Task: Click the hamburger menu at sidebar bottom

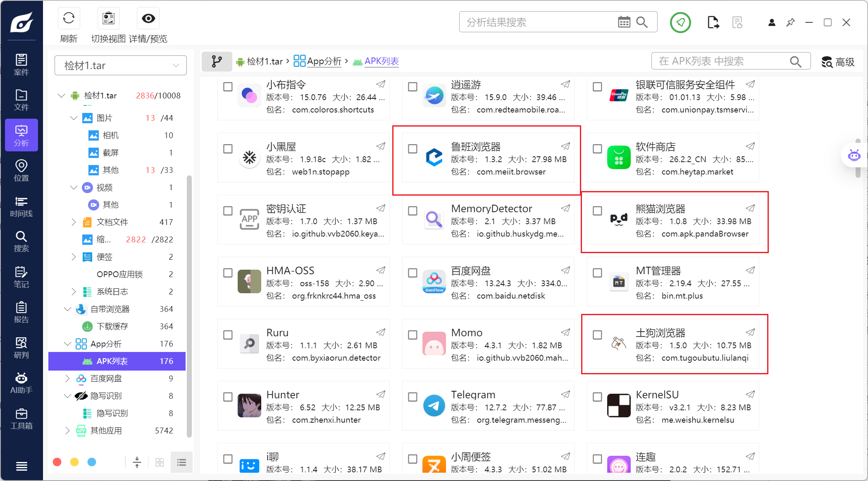Action: pos(21,466)
